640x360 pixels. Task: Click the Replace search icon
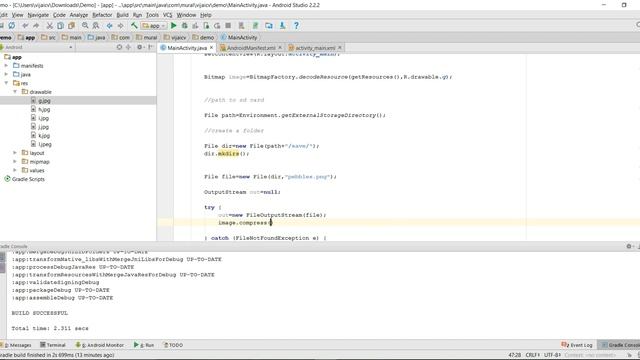96,25
